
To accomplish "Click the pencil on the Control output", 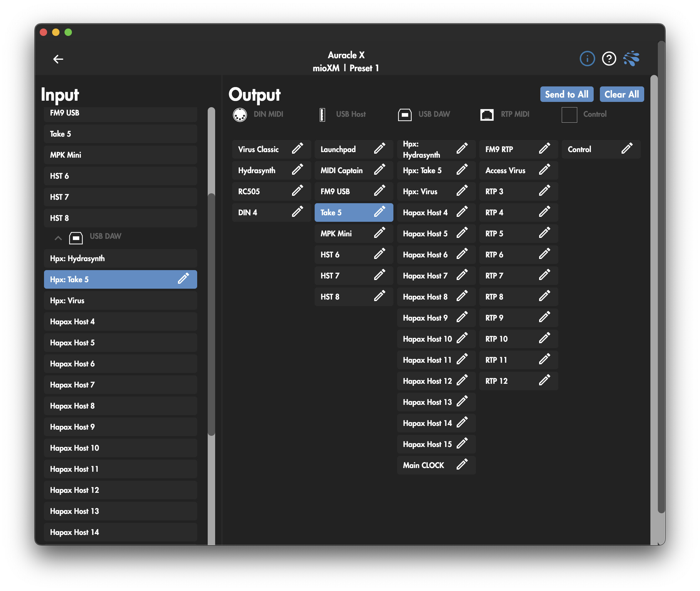I will tap(627, 149).
